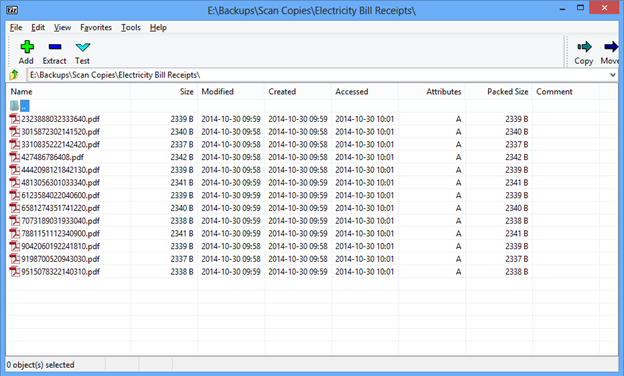This screenshot has width=624, height=376.
Task: Select PDF icon of 6581274351741220.pdf
Action: point(15,208)
